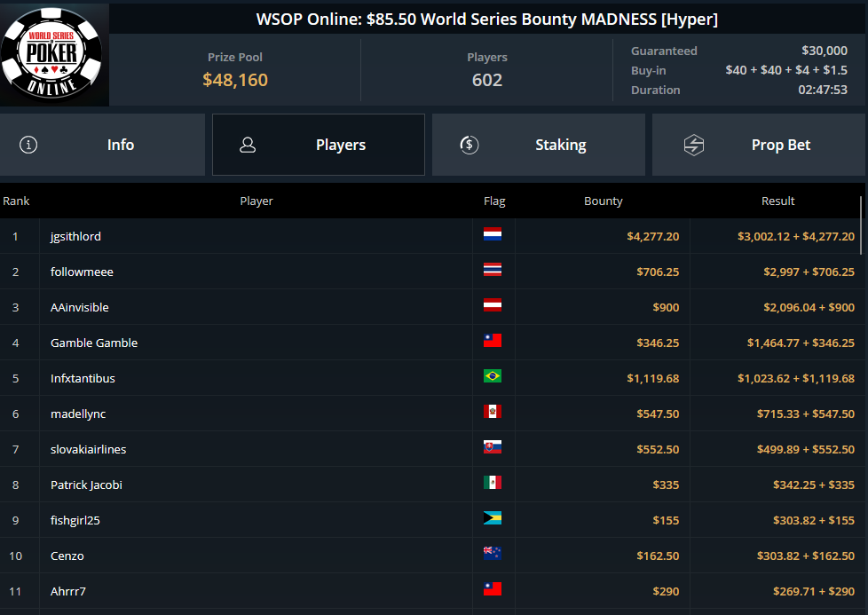This screenshot has width=868, height=615.
Task: Switch to the Players tab
Action: [x=319, y=145]
